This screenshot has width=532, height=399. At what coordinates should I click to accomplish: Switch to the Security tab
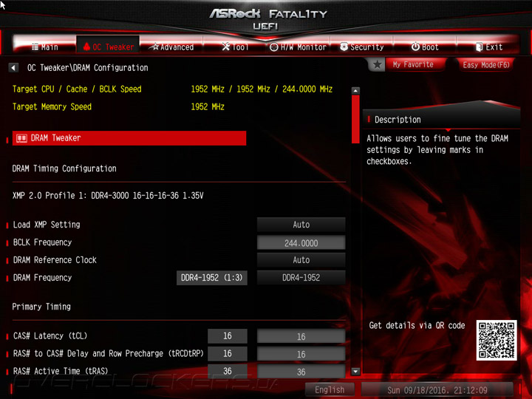coord(362,47)
